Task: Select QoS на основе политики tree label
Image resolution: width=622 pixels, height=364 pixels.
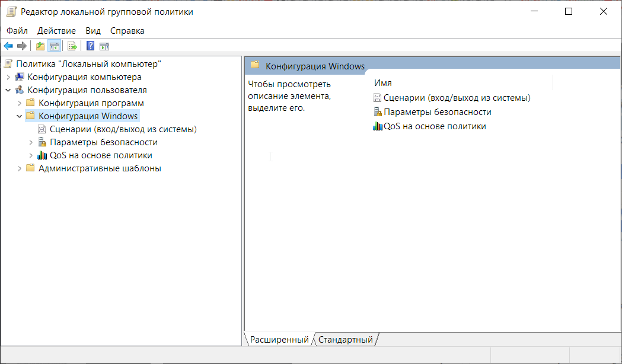Action: [x=101, y=155]
